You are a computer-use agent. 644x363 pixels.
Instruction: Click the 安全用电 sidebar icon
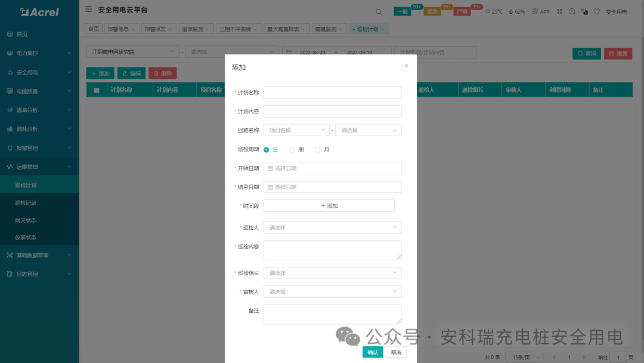10,72
